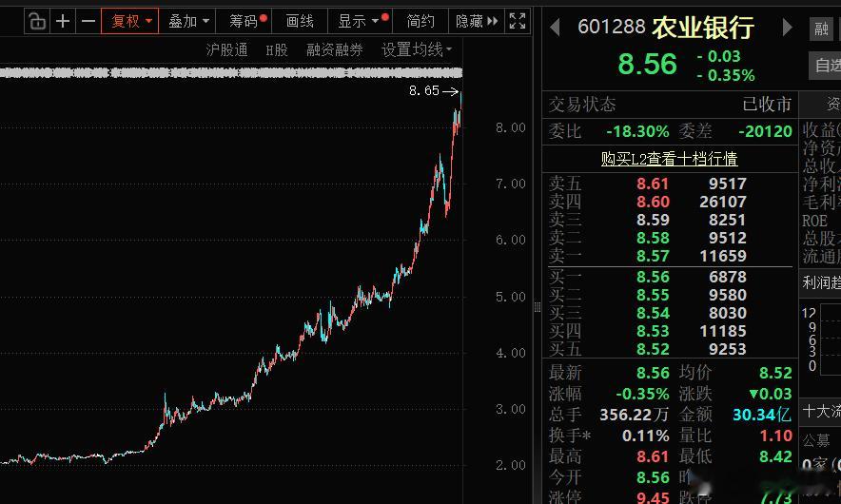Click the panel splitter handle beside chart
841x504 pixels.
pyautogui.click(x=537, y=307)
